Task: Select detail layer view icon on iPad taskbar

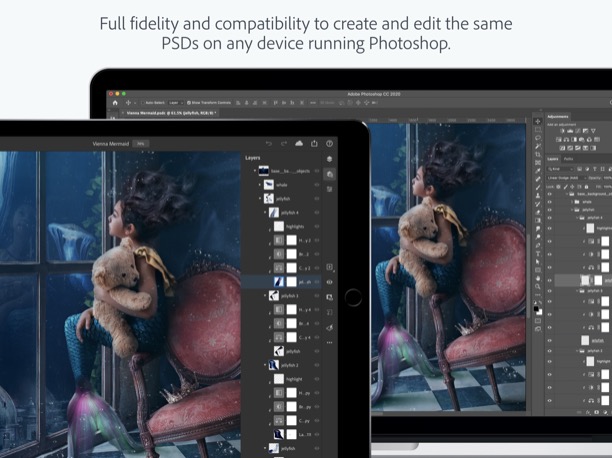Action: coord(330,174)
